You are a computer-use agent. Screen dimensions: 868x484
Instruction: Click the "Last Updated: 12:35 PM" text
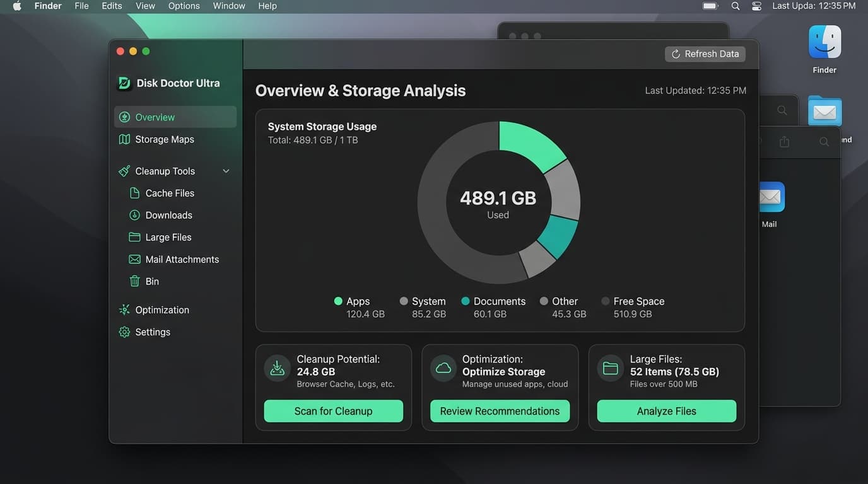(695, 91)
